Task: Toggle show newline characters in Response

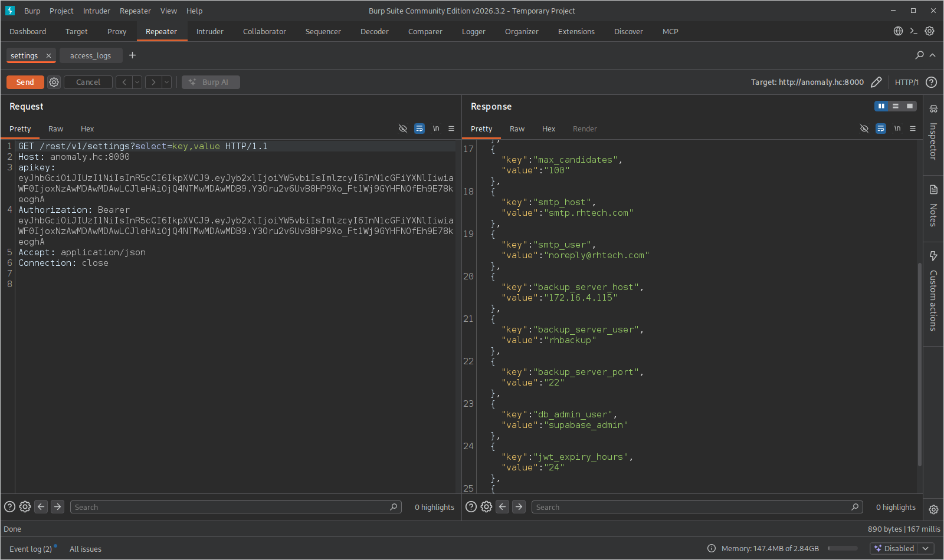Action: (897, 129)
